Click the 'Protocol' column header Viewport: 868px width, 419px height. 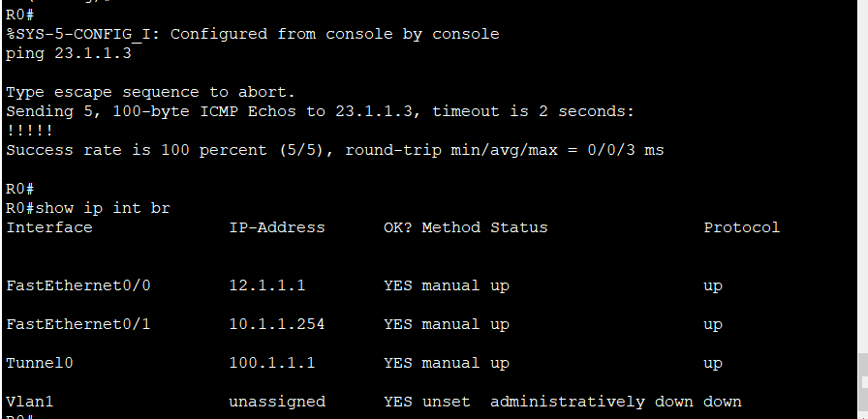click(742, 227)
